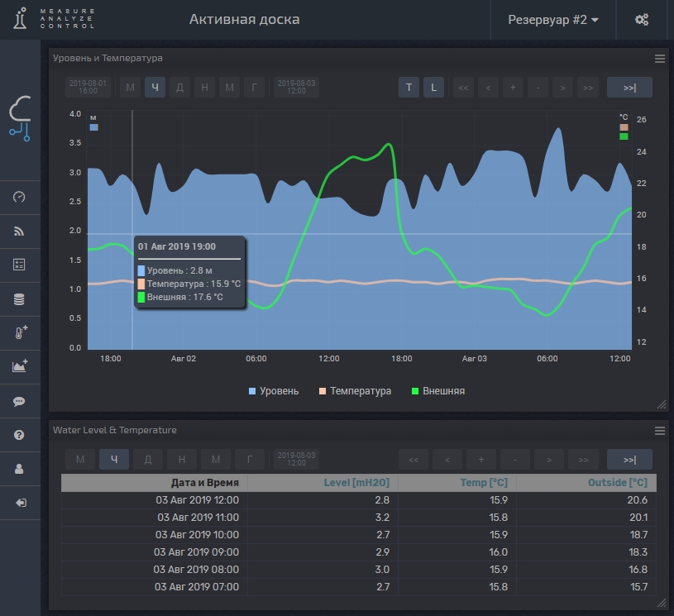Open the chat bubble sidebar icon
Screen dimensions: 674x616
coord(20,401)
